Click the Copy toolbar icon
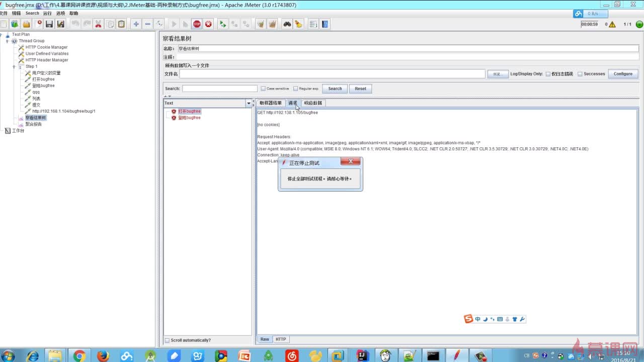 coord(110,24)
